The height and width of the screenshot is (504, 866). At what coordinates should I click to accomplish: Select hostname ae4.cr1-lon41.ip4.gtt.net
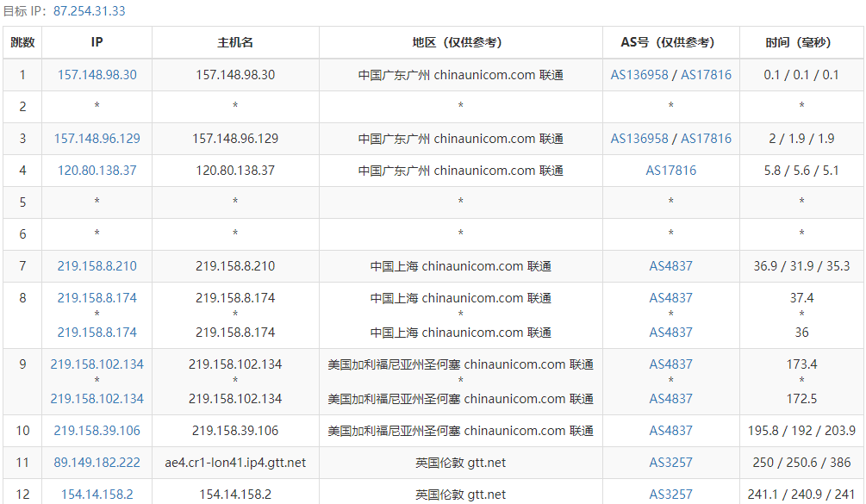[235, 463]
